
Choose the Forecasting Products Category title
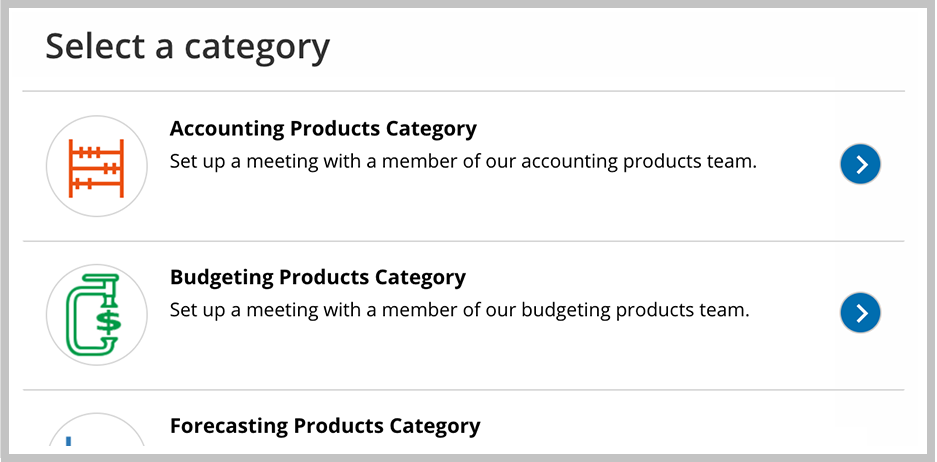325,426
